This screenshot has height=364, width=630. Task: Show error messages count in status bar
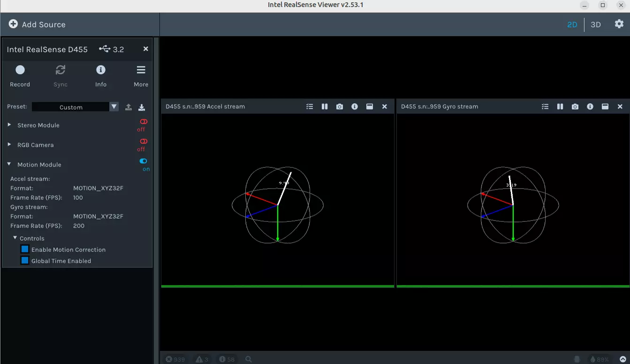click(175, 359)
